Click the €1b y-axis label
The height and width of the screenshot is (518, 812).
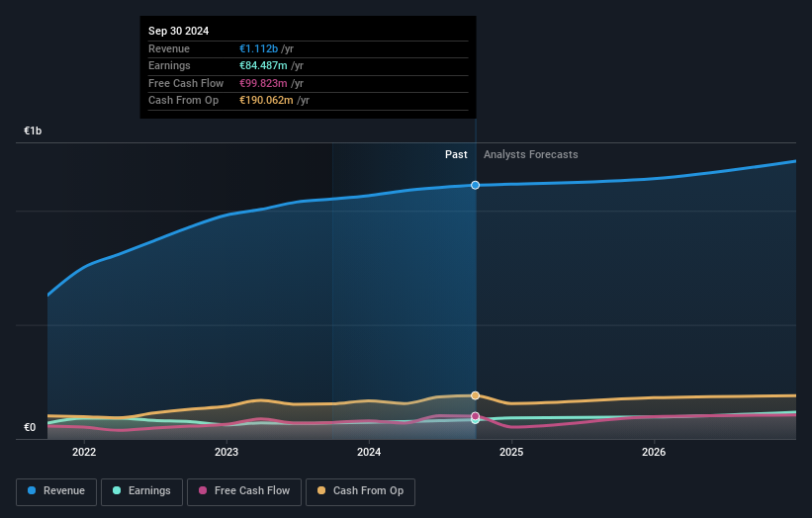tap(33, 130)
